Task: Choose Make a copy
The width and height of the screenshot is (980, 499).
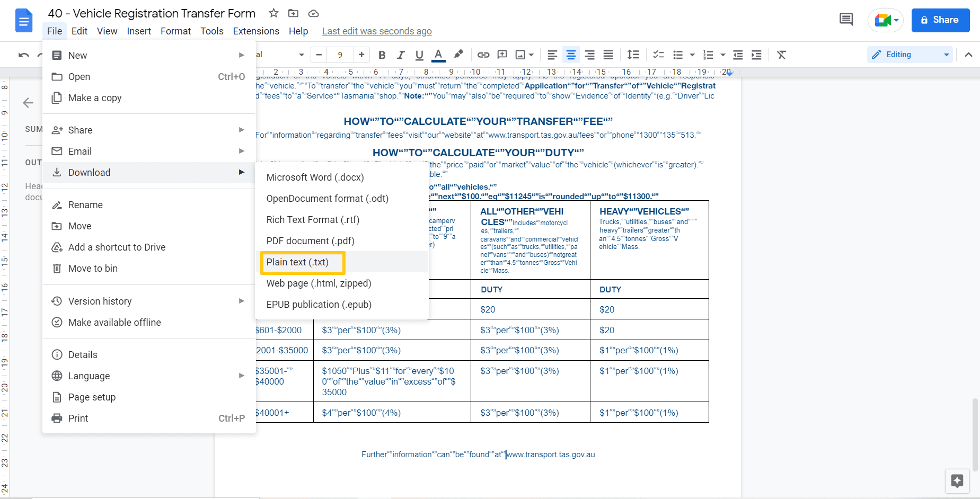Action: (149, 97)
